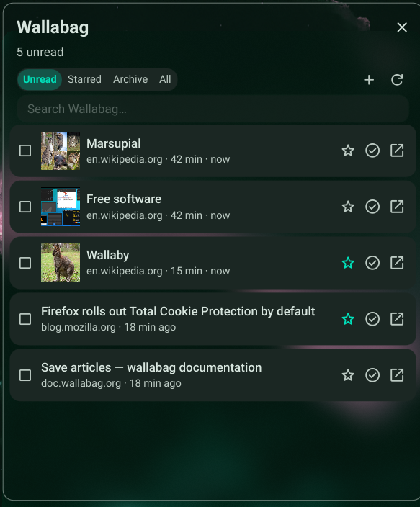Mark wallabag documentation article as read
420x507 pixels.
coord(372,375)
